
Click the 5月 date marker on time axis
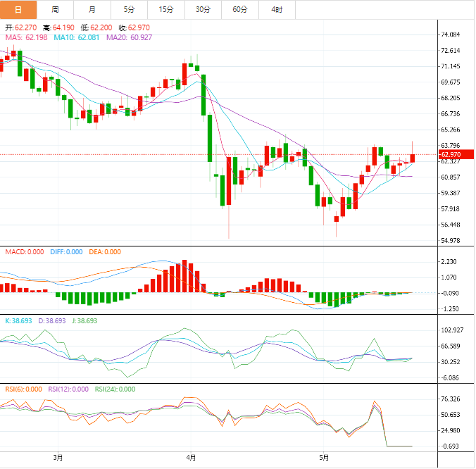(322, 457)
